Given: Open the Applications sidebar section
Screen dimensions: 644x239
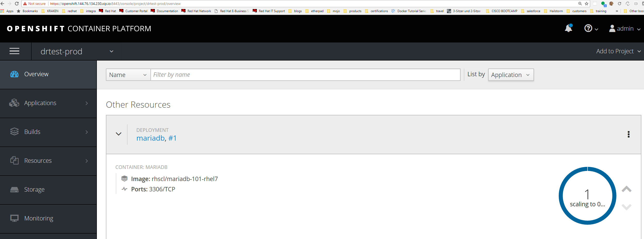Looking at the screenshot, I should (48, 103).
